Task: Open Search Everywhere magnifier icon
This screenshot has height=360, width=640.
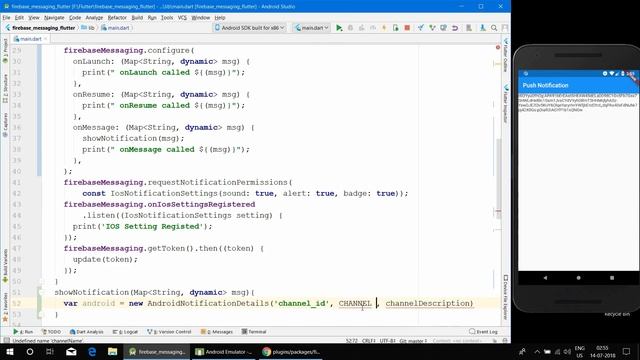Action: click(494, 28)
